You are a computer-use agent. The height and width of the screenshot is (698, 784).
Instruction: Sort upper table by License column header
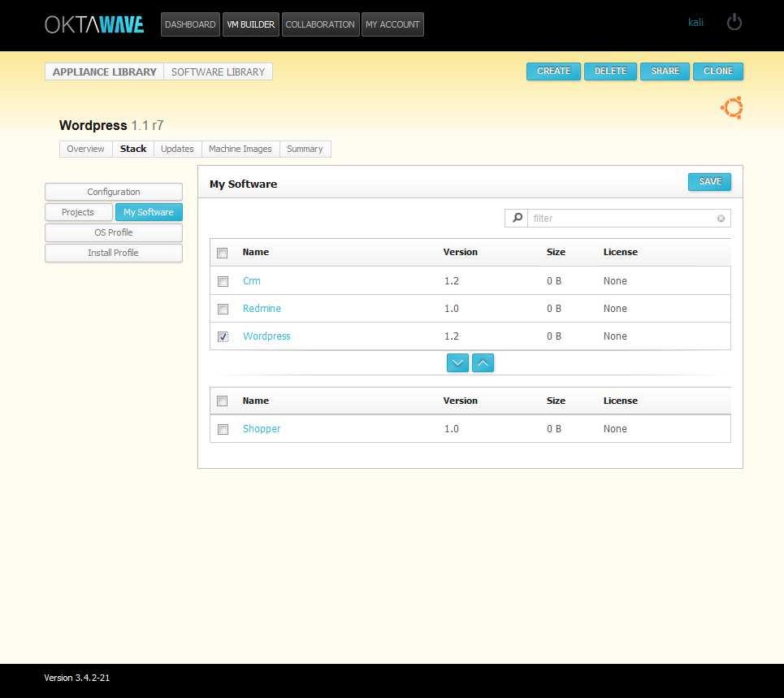click(620, 252)
